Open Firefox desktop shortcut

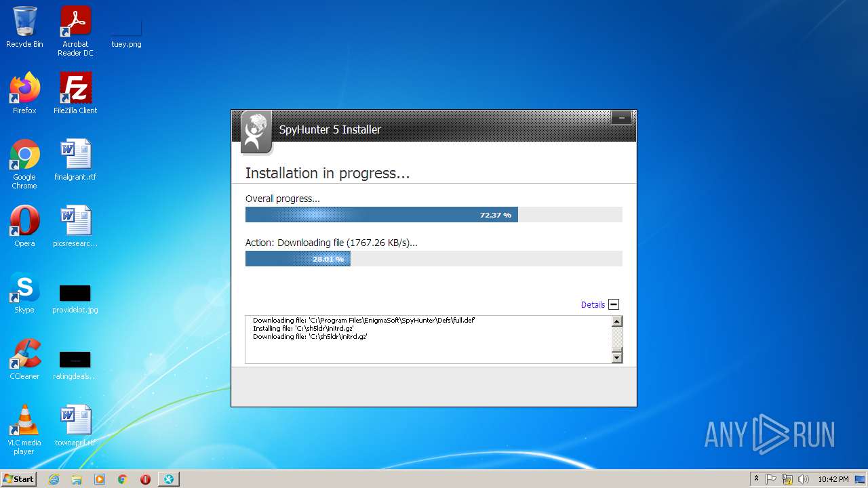pos(24,94)
